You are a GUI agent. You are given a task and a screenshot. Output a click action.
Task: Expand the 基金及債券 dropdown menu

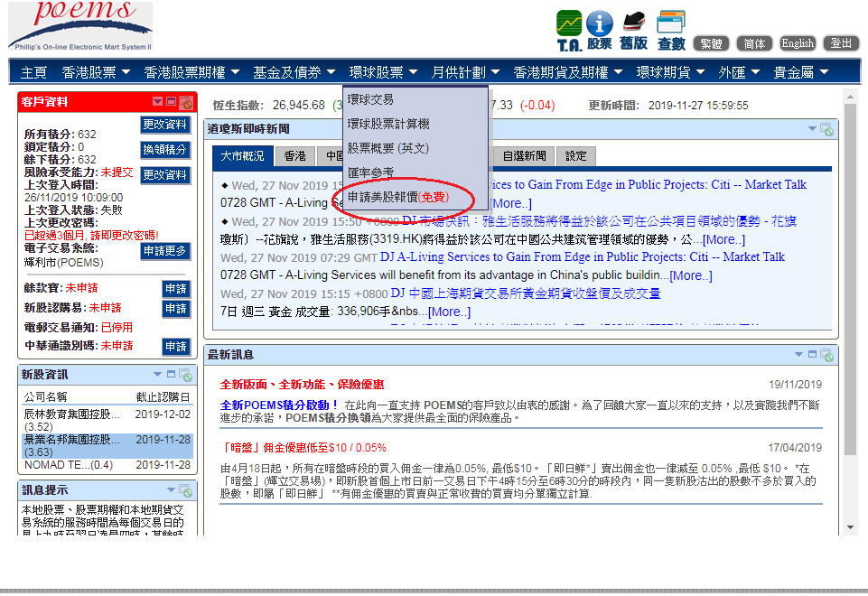tap(294, 72)
